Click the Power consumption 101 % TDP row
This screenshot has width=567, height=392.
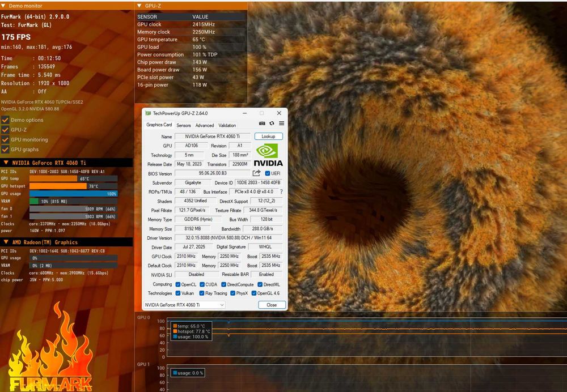191,54
